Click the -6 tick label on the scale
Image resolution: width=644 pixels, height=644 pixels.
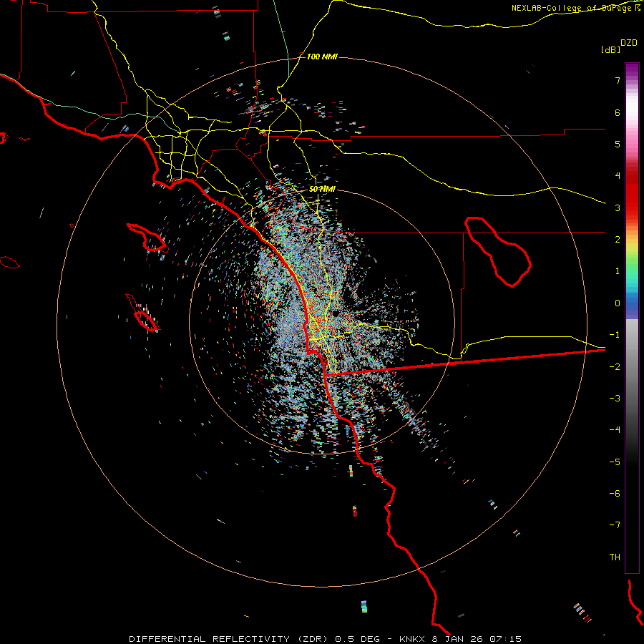click(615, 494)
